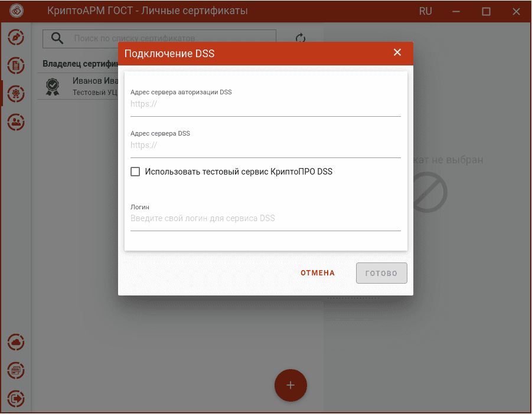Enable Использовать тестовый сервис КриптоПРО DSS checkbox
The width and height of the screenshot is (532, 414).
coord(135,172)
